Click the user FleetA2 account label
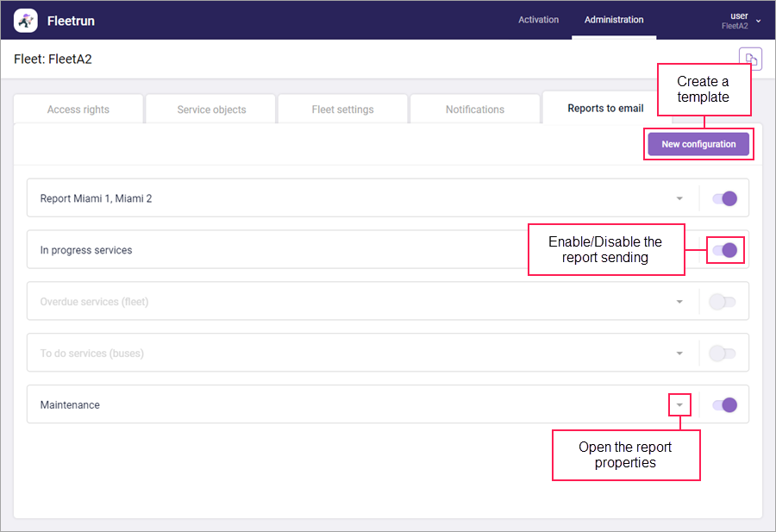Viewport: 776px width, 532px height. (x=735, y=21)
